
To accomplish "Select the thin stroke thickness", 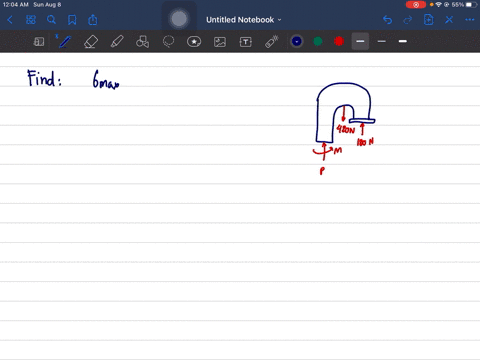I will tap(382, 41).
